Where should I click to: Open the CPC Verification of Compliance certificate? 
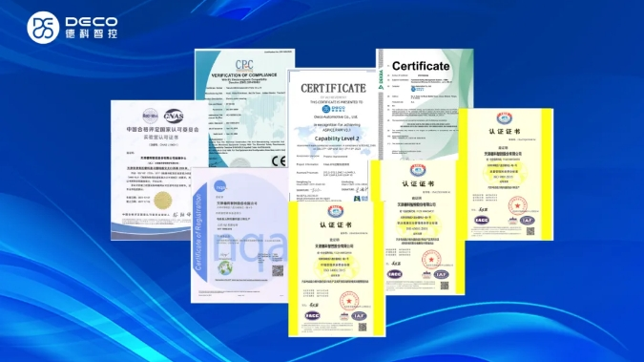(x=244, y=108)
